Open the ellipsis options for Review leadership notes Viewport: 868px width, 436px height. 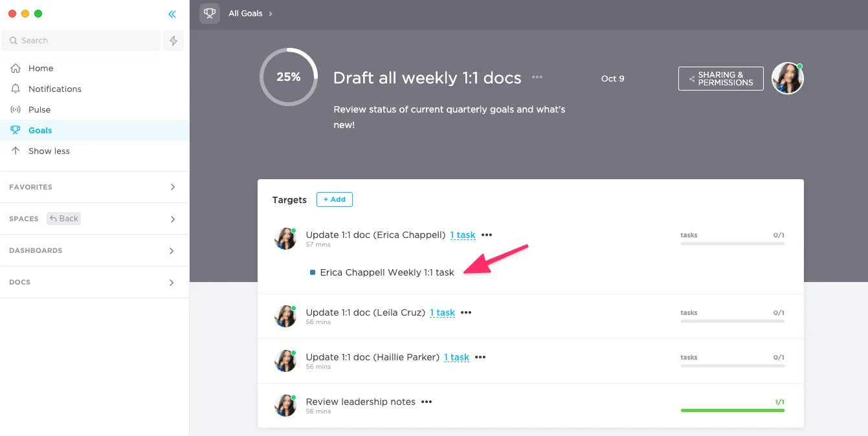pos(427,402)
